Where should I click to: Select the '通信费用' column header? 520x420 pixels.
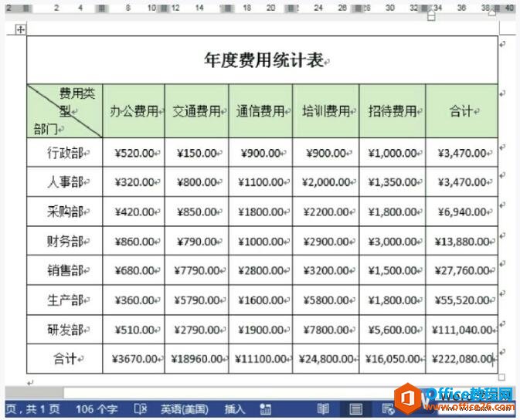point(260,111)
